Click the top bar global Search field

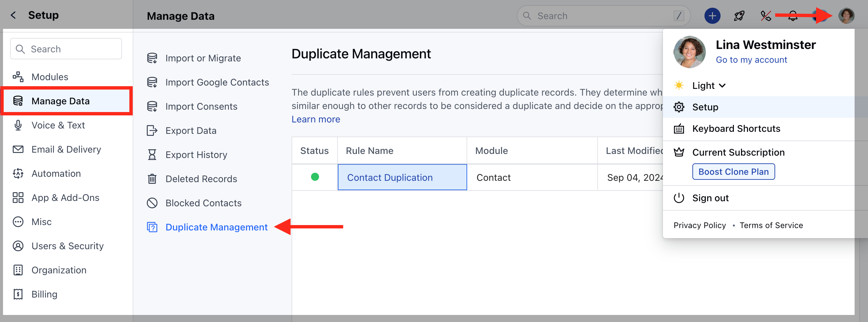point(603,16)
